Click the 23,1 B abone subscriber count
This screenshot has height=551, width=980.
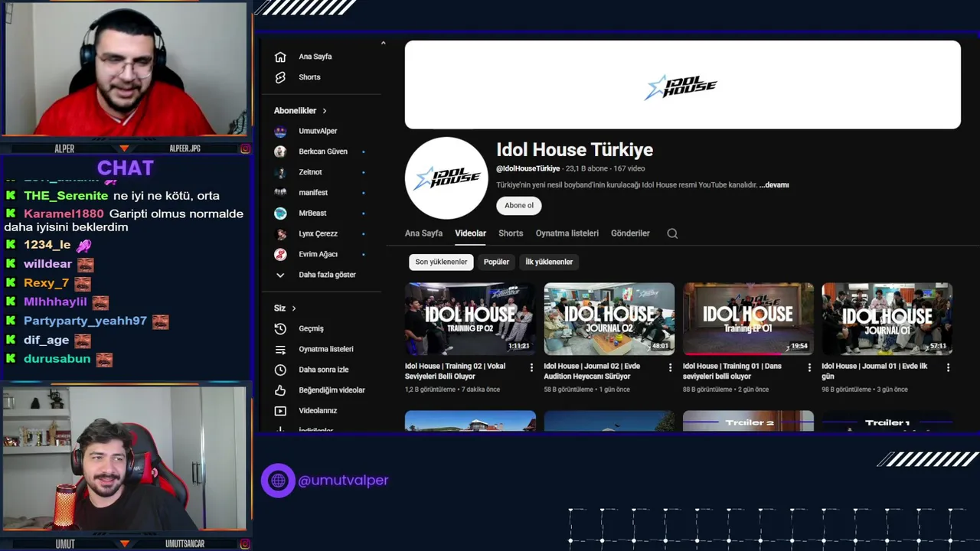[586, 168]
